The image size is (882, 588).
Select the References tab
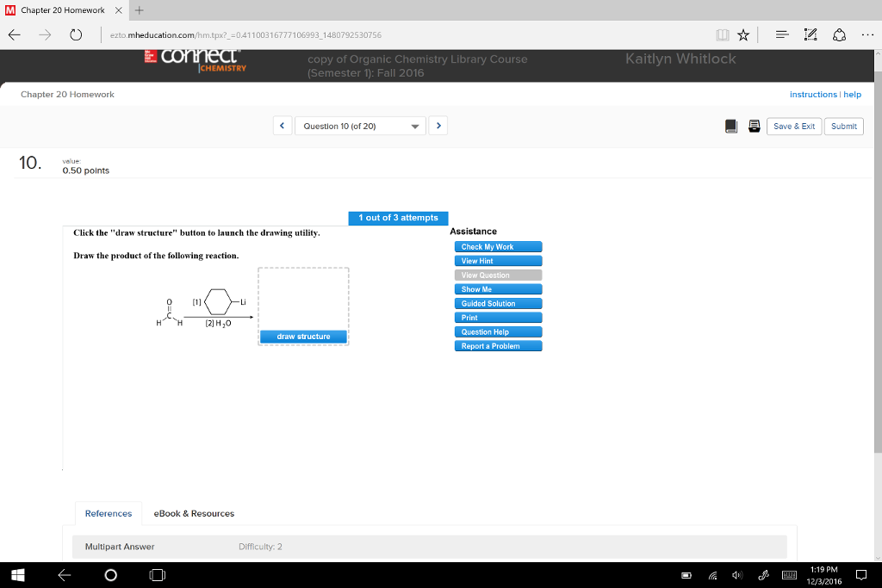108,513
